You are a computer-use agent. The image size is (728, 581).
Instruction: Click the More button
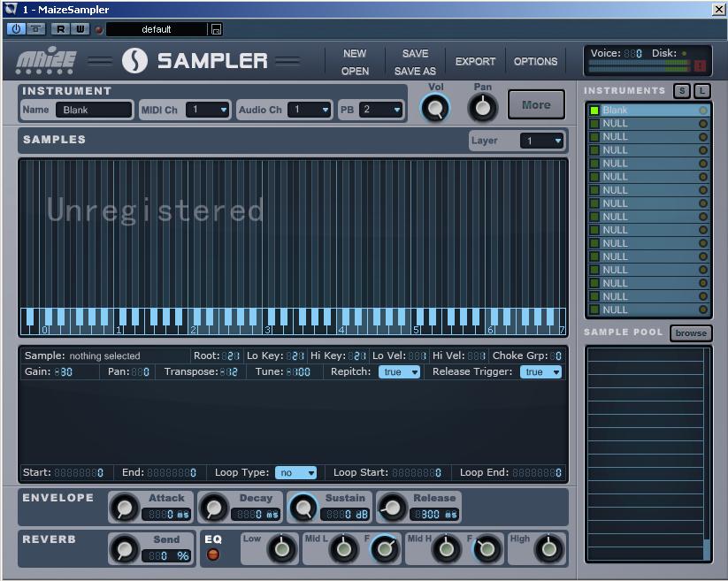point(536,105)
